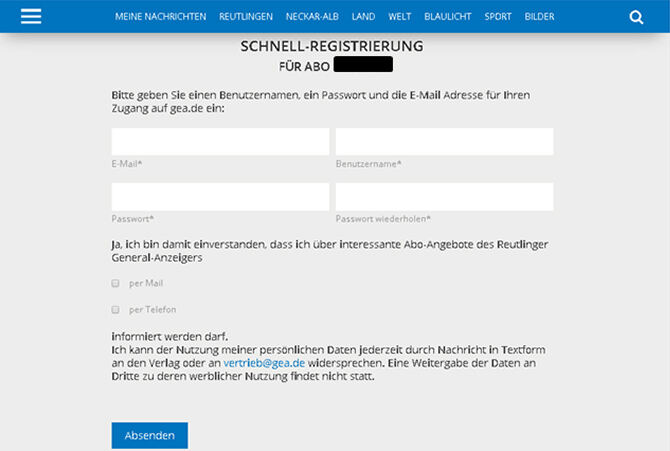
Task: Focus the Benutzername input field
Action: point(444,142)
